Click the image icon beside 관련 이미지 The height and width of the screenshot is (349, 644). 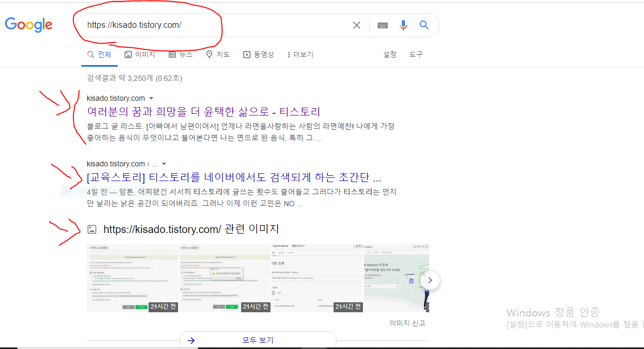(92, 229)
